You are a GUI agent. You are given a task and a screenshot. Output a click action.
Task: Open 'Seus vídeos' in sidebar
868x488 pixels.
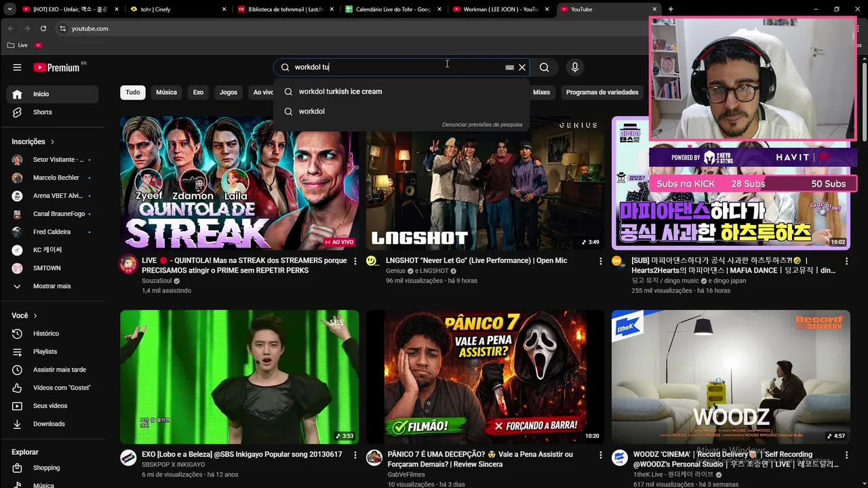point(52,406)
